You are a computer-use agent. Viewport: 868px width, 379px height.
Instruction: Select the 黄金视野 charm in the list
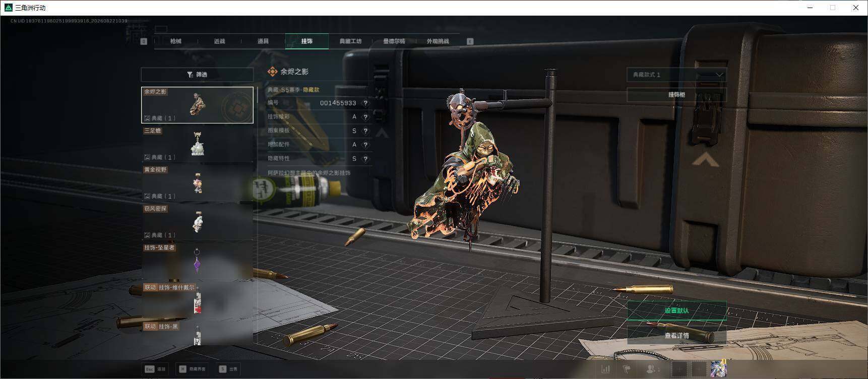[x=197, y=182]
